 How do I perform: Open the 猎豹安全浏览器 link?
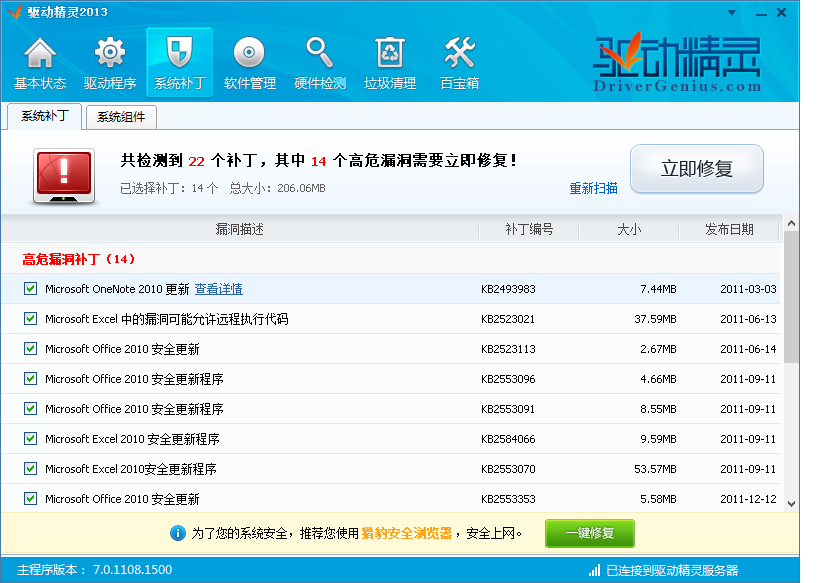coord(407,533)
